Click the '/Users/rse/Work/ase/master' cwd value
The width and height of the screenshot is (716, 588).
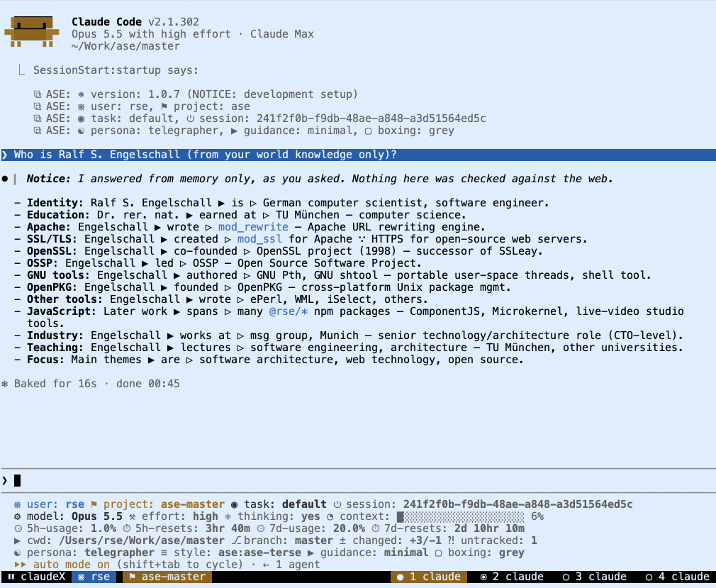click(x=142, y=540)
